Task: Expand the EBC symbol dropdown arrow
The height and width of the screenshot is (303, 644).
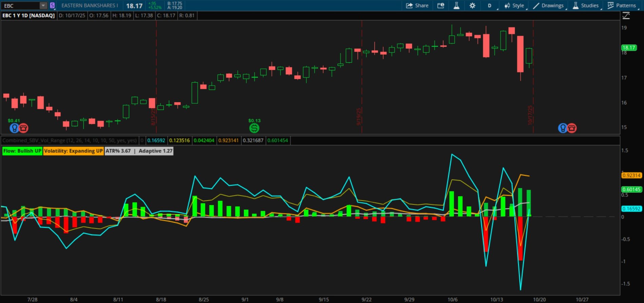Action: point(43,5)
